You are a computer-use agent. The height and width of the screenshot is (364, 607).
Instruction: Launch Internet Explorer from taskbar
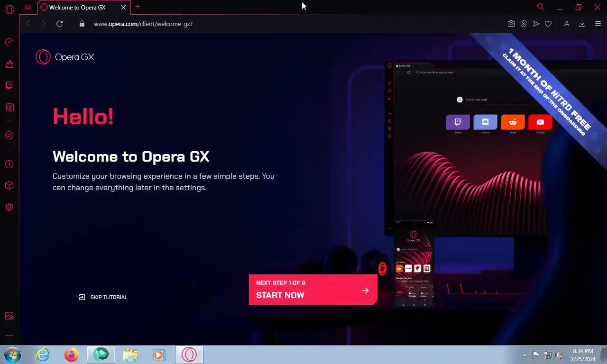click(43, 355)
